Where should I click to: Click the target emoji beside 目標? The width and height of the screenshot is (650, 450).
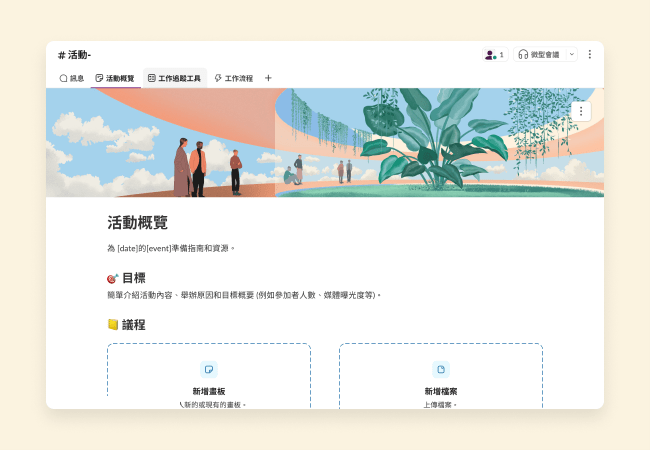point(113,278)
